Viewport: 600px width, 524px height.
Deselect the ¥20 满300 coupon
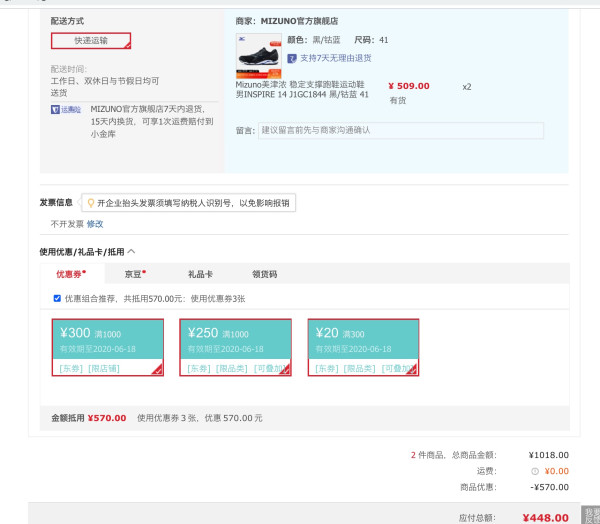(364, 348)
